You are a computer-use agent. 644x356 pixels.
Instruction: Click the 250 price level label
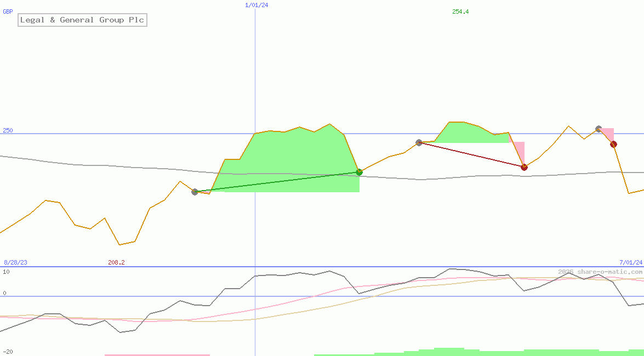pos(8,130)
